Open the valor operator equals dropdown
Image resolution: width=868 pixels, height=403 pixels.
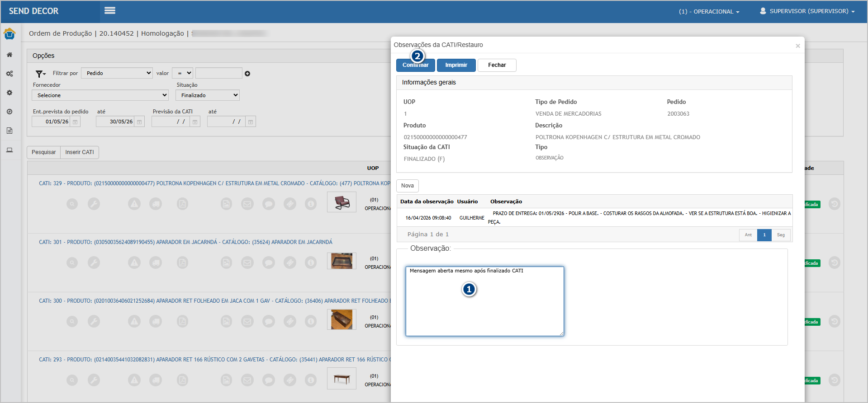tap(183, 73)
